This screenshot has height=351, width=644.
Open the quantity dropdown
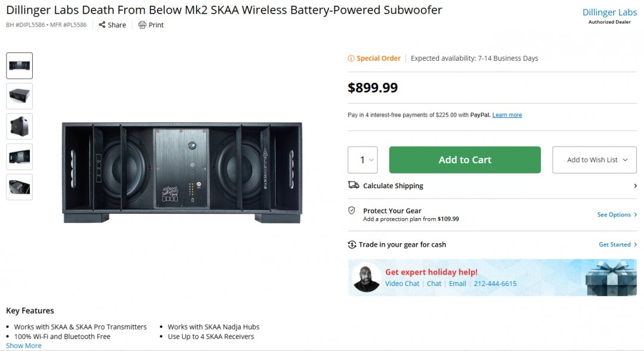point(363,160)
